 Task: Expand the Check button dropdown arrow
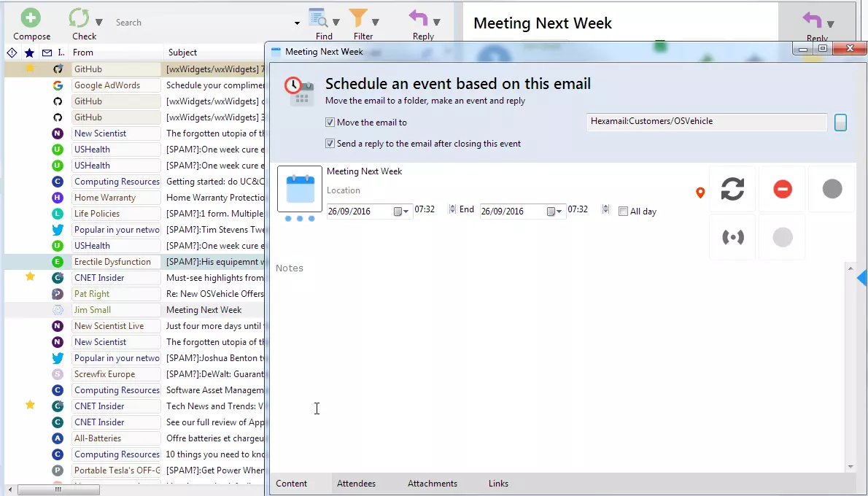point(99,22)
